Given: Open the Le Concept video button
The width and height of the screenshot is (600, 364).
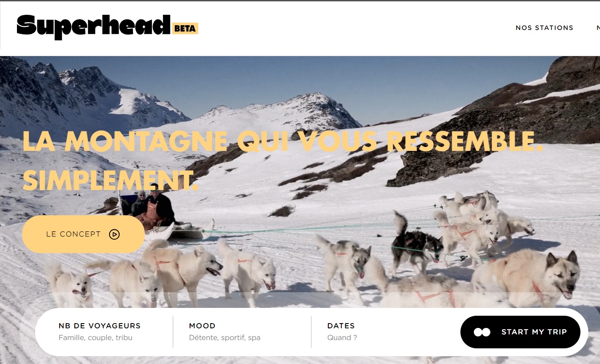Looking at the screenshot, I should [x=83, y=234].
